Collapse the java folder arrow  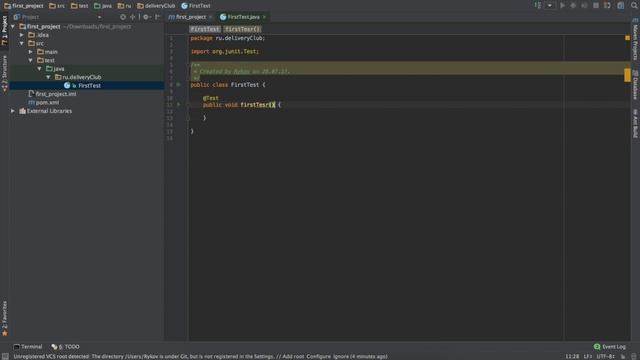[x=40, y=69]
